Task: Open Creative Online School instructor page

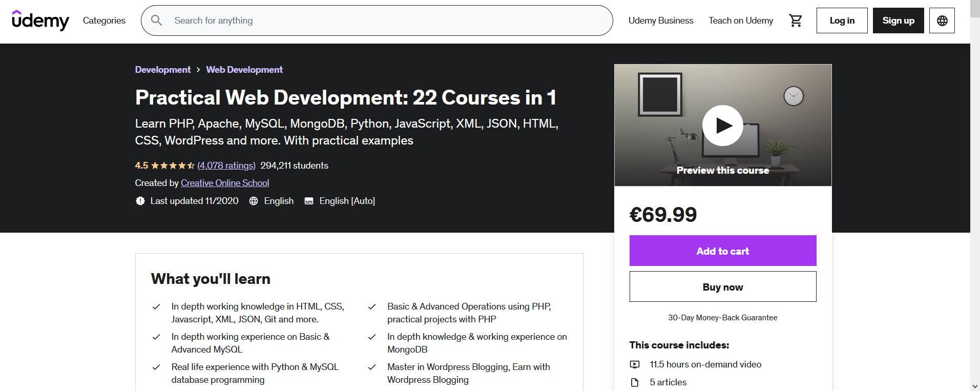Action: pos(225,183)
